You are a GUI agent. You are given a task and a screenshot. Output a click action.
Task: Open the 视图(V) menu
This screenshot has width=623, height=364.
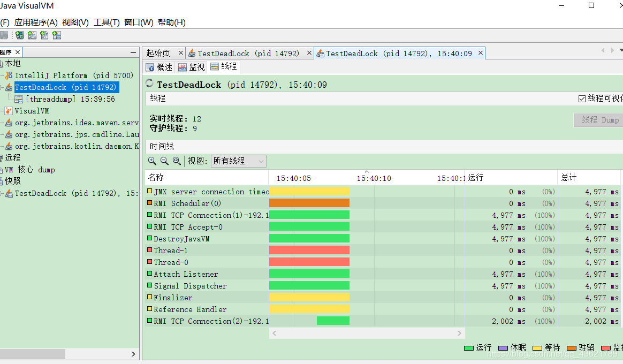point(75,22)
